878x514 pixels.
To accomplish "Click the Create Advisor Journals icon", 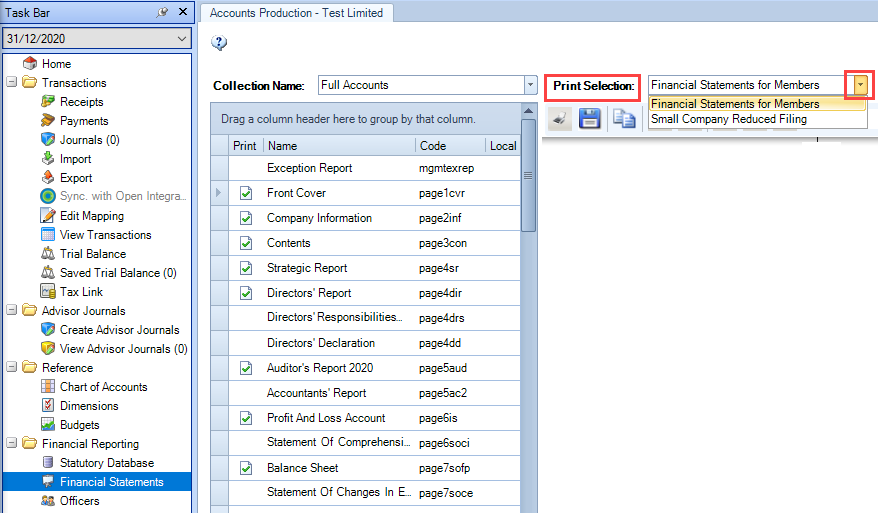I will [48, 330].
